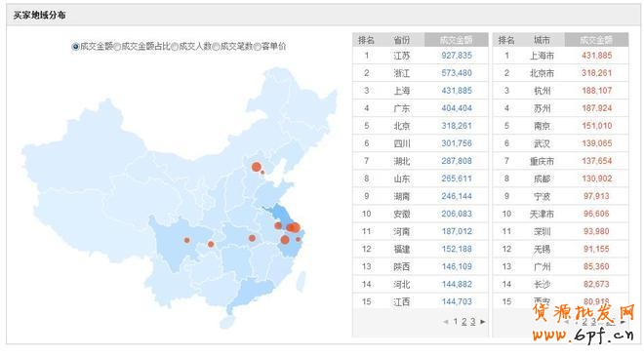Go to next page arrow in province table
Image resolution: width=644 pixels, height=356 pixels.
pyautogui.click(x=483, y=322)
